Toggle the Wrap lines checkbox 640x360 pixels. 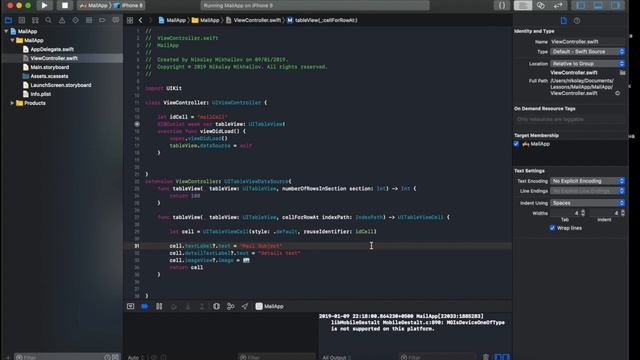[552, 228]
